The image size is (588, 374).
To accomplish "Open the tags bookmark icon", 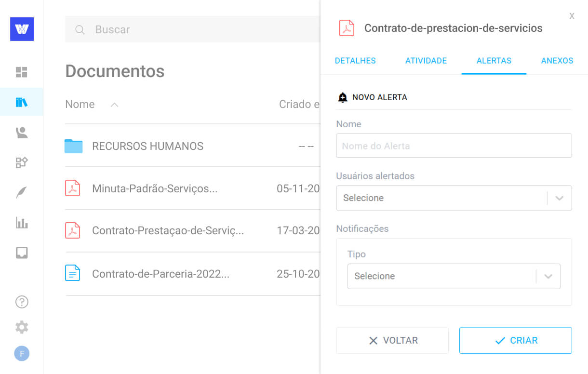I will pyautogui.click(x=21, y=253).
